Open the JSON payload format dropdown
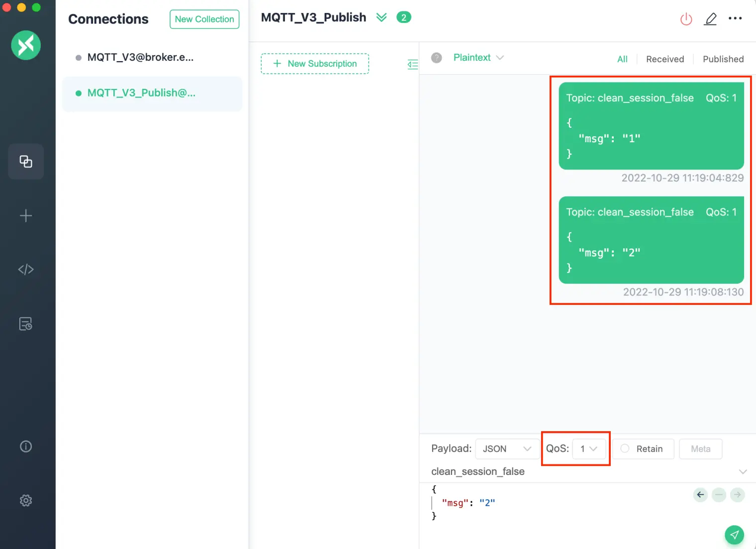 click(505, 449)
